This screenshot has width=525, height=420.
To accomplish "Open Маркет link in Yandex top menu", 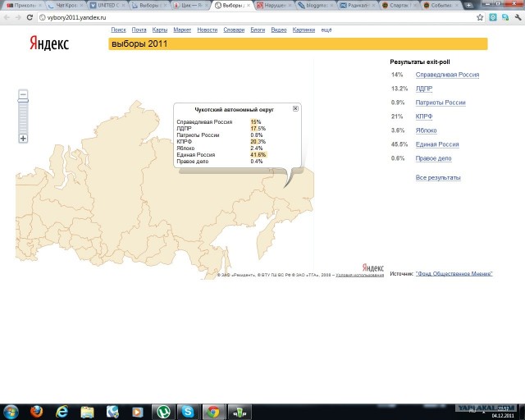I will 182,30.
